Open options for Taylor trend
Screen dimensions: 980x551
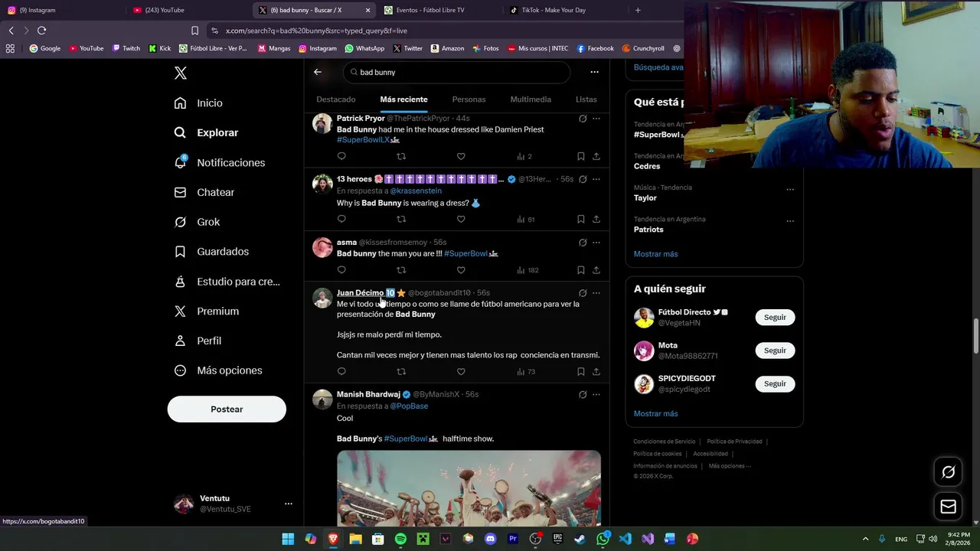click(x=789, y=190)
